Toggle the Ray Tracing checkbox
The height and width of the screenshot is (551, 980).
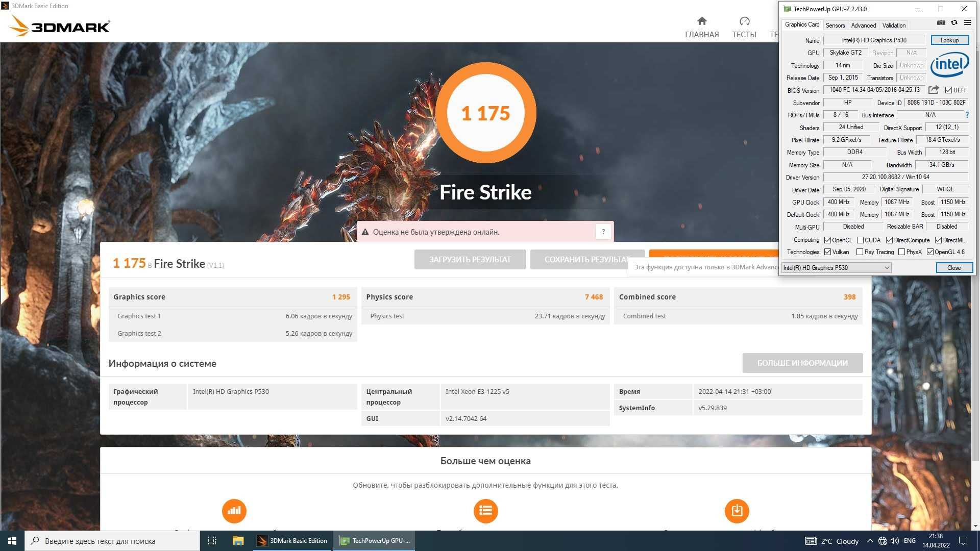[860, 252]
